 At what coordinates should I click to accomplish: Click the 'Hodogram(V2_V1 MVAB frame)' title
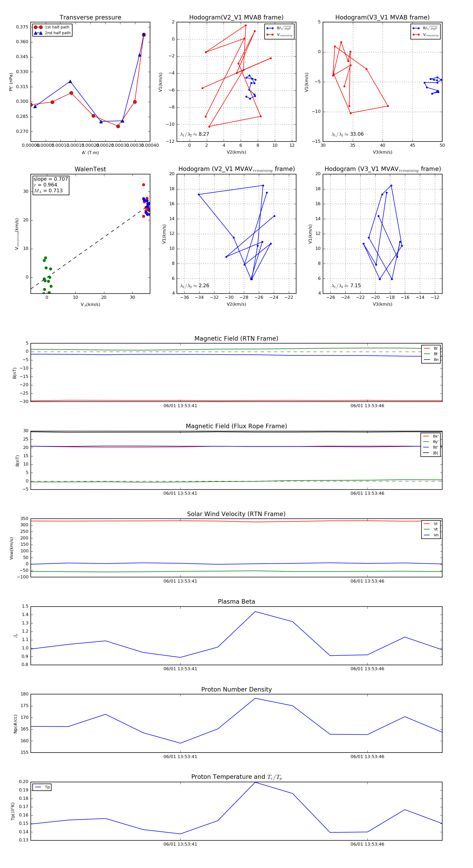[x=236, y=18]
